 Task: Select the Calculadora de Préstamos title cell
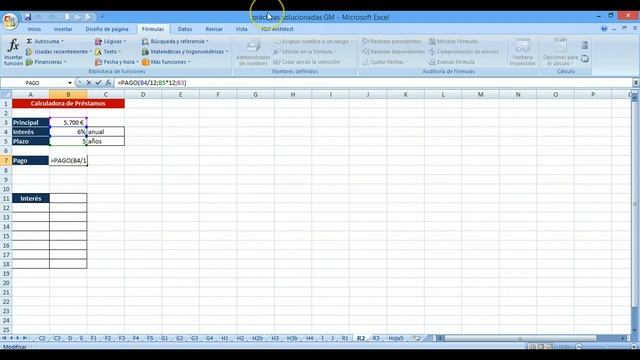coord(68,104)
